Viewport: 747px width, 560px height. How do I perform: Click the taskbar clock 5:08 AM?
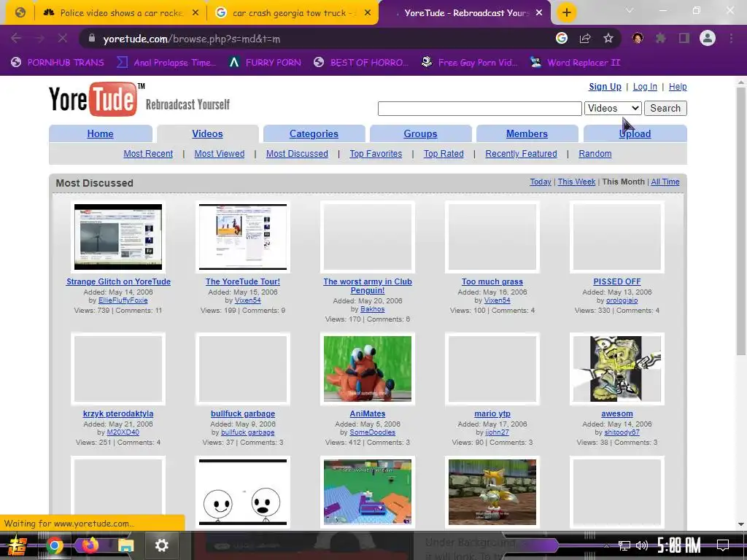click(x=679, y=545)
